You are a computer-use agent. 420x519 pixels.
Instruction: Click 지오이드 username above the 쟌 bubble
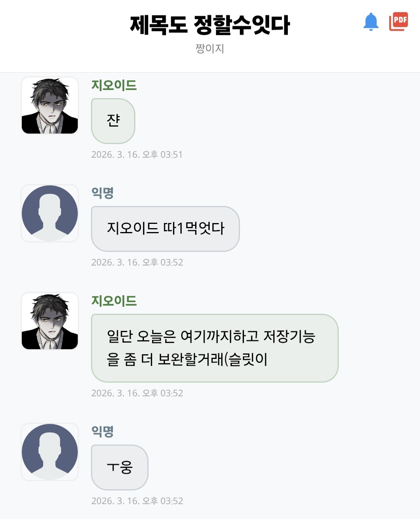coord(114,85)
